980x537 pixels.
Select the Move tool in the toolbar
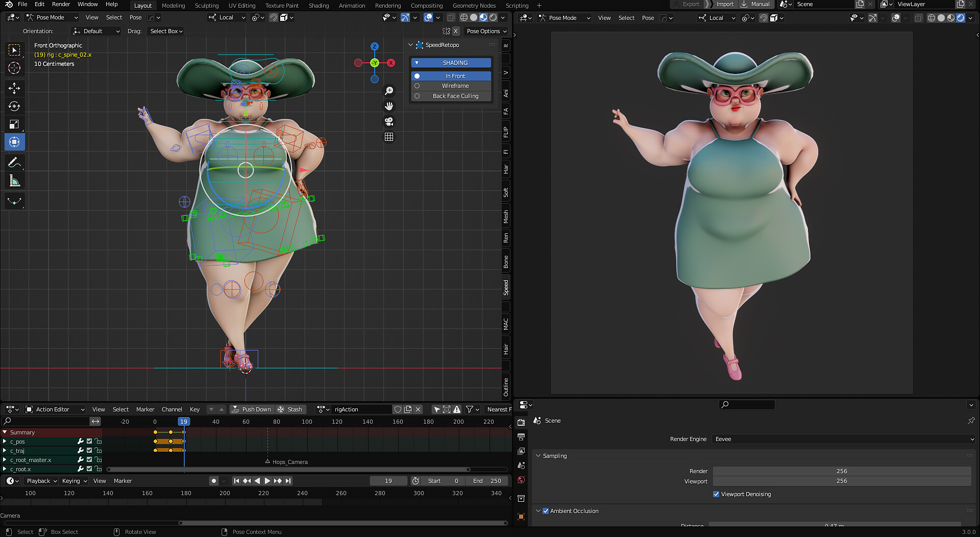pos(14,88)
